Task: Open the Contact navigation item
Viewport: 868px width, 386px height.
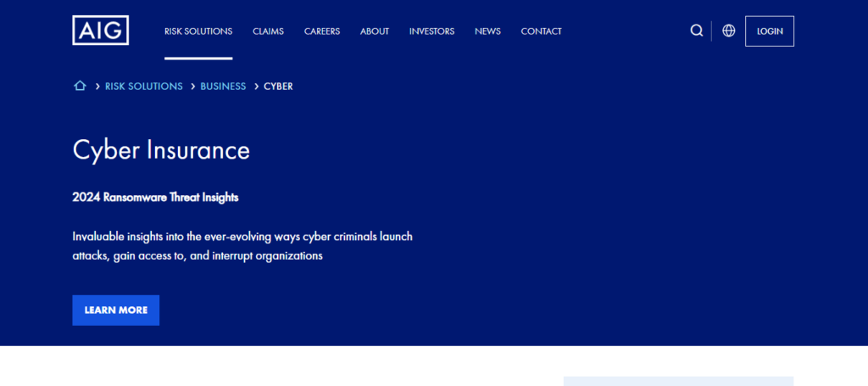Action: click(x=542, y=31)
